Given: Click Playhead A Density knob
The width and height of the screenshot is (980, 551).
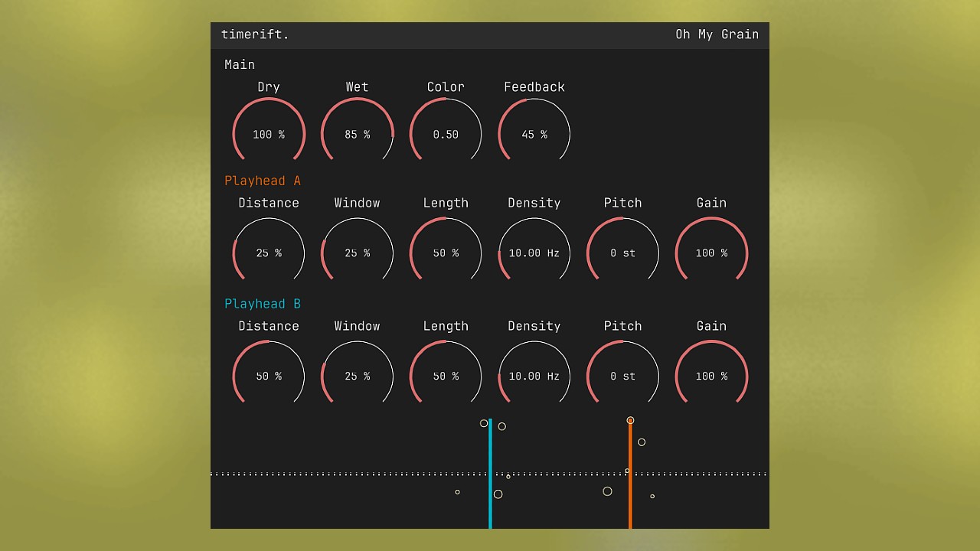Looking at the screenshot, I should coord(534,250).
